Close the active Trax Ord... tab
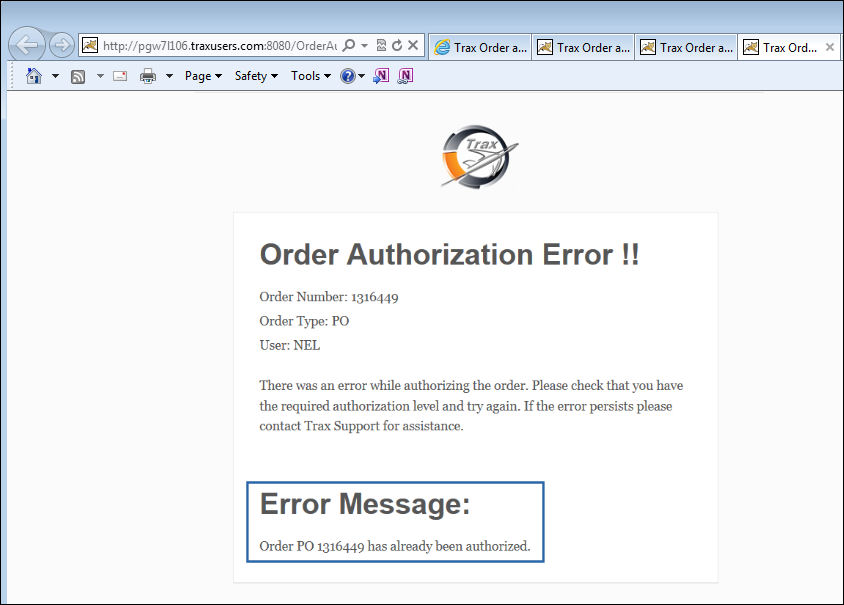The image size is (844, 605). point(830,47)
